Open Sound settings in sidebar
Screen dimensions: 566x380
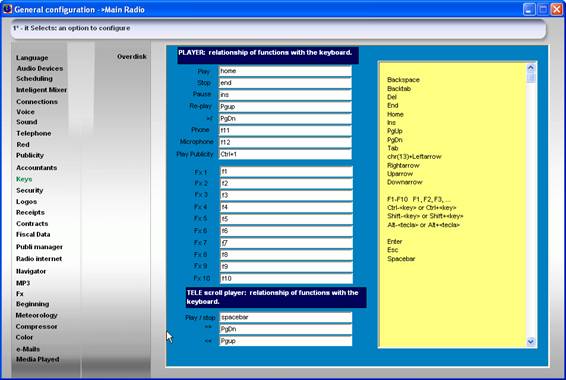pyautogui.click(x=27, y=122)
